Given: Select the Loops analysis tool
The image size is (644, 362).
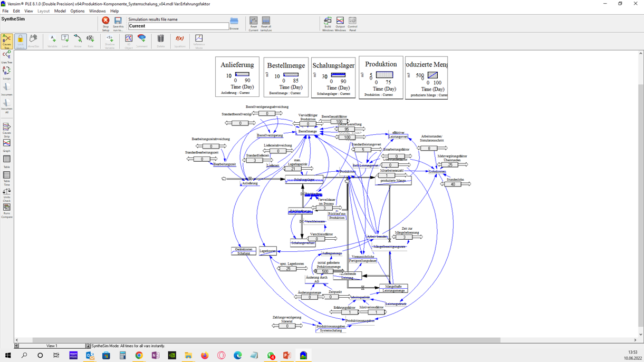Looking at the screenshot, I should click(7, 72).
